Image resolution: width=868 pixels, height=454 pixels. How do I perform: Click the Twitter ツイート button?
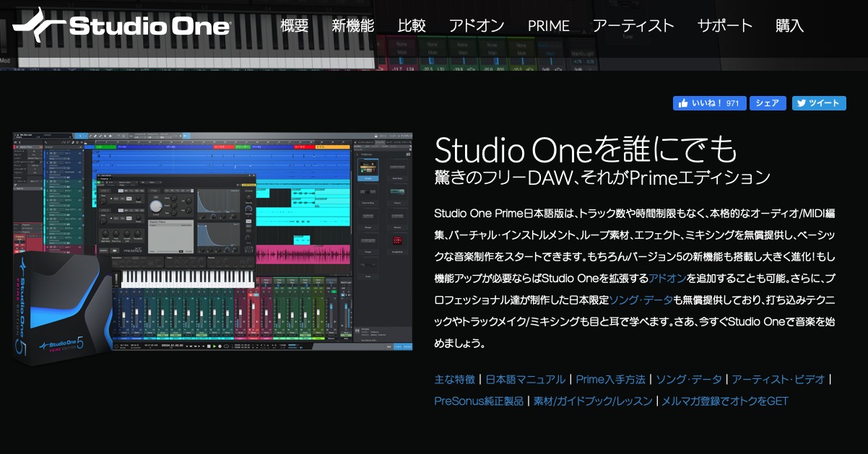pyautogui.click(x=819, y=103)
